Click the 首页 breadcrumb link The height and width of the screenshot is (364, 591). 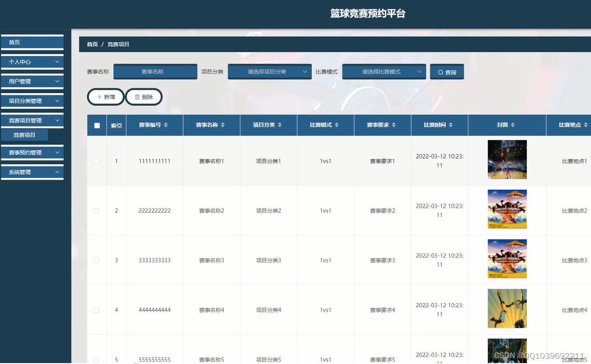[x=92, y=44]
